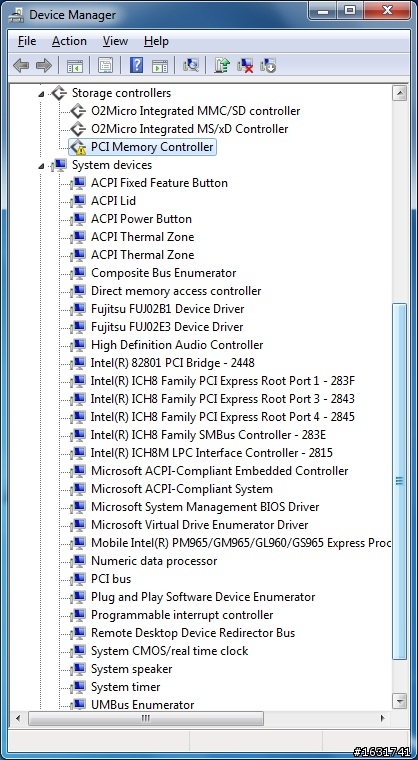Scan for hardware changes toolbar icon
The height and width of the screenshot is (760, 418).
(x=191, y=65)
